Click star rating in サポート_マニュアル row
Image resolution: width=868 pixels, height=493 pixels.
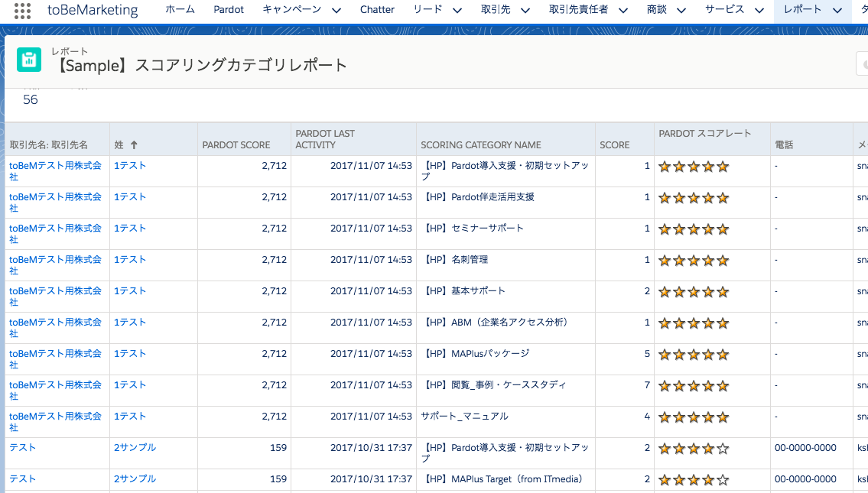694,418
